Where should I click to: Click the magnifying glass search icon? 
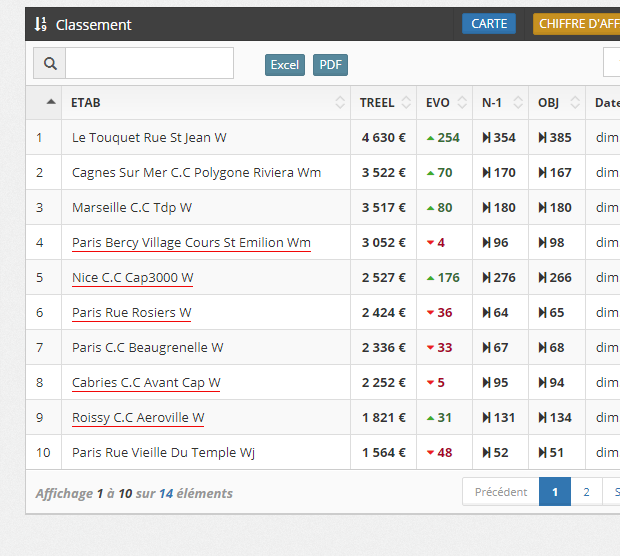(50, 63)
